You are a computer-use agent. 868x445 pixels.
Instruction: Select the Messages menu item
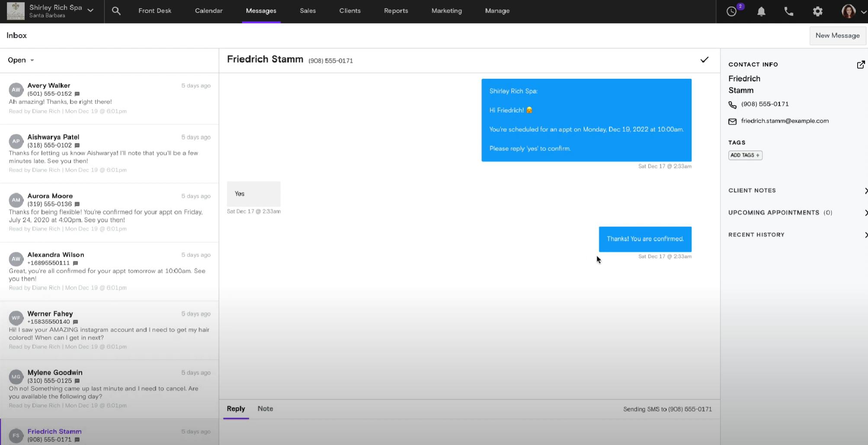(x=261, y=11)
